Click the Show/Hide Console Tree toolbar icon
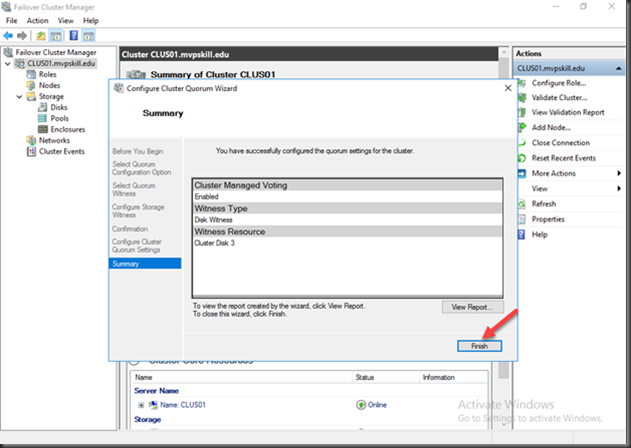 tap(56, 36)
